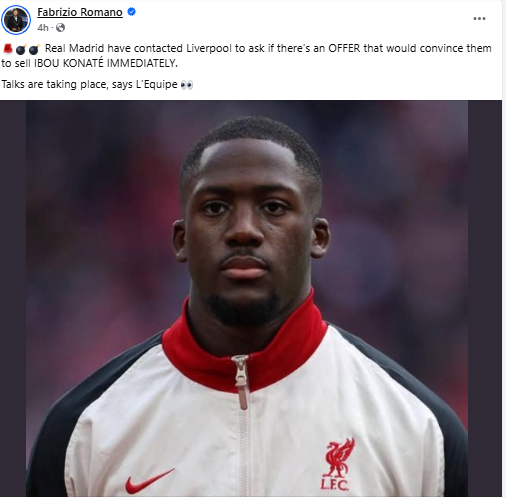Open Fabrizio Romano's profile picture

(x=16, y=20)
